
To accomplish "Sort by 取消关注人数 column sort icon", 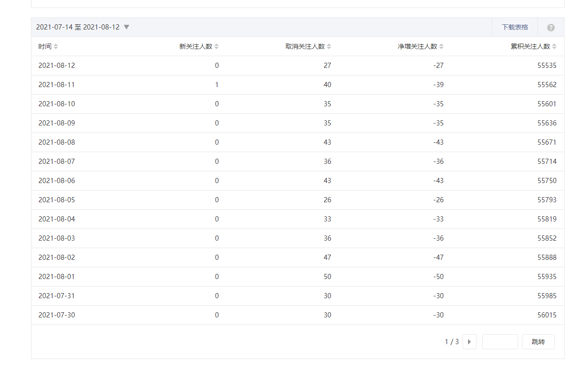I will click(x=329, y=47).
